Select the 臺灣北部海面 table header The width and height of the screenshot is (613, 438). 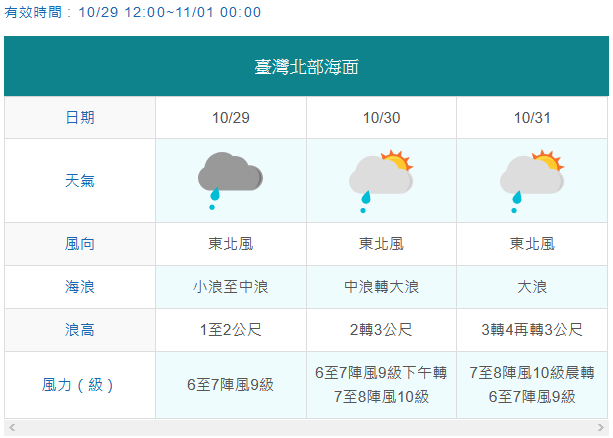pyautogui.click(x=306, y=66)
